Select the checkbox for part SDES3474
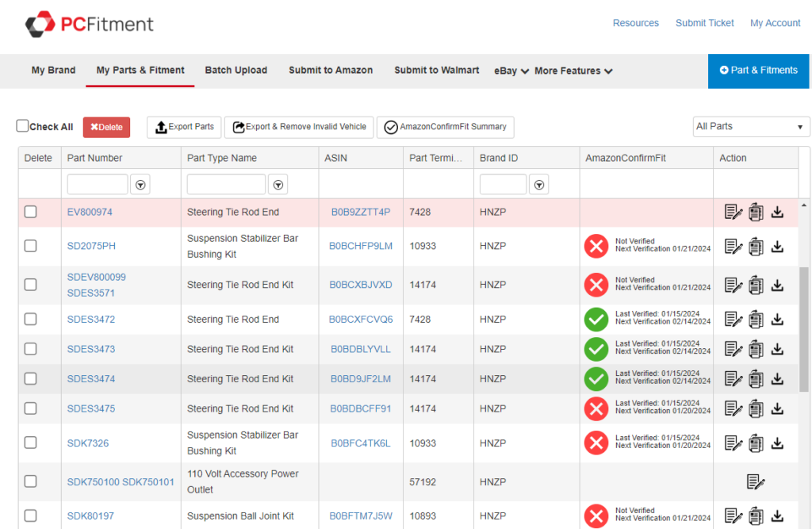The height and width of the screenshot is (529, 812). tap(30, 379)
